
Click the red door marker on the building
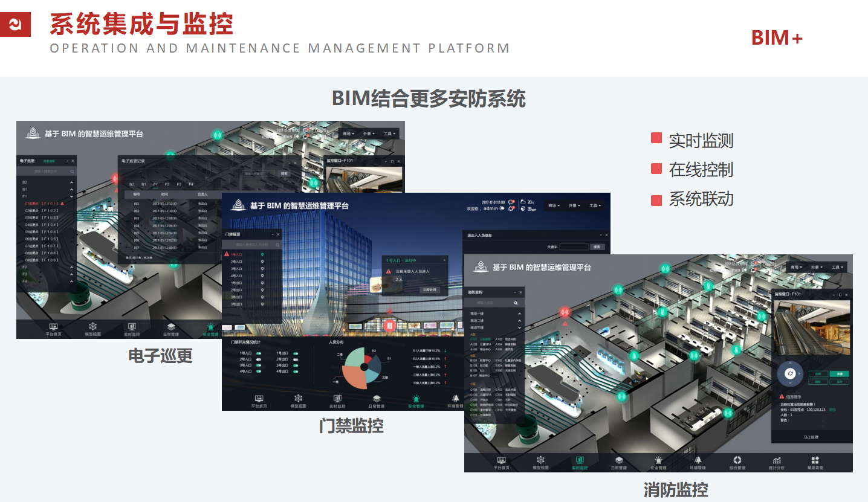click(390, 326)
